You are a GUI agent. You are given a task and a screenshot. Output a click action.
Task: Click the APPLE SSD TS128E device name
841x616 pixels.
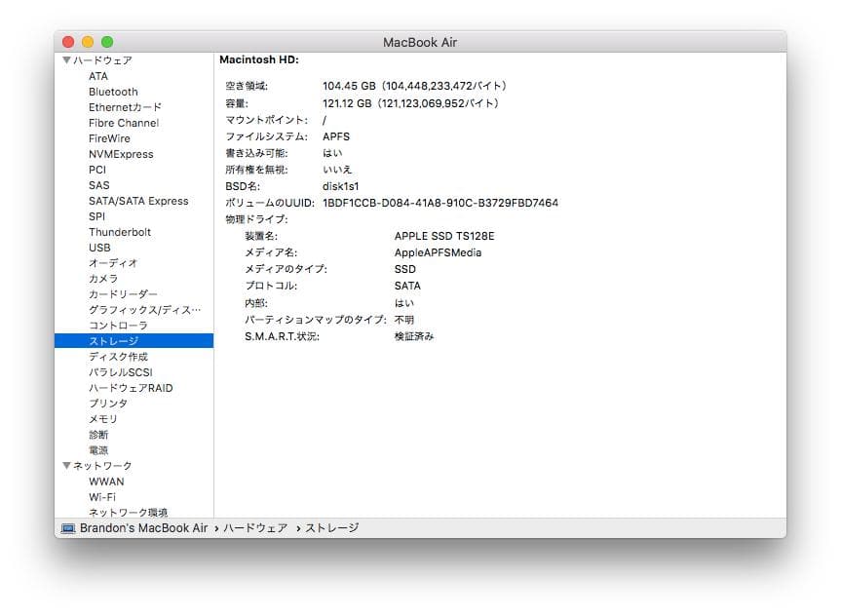pyautogui.click(x=444, y=236)
